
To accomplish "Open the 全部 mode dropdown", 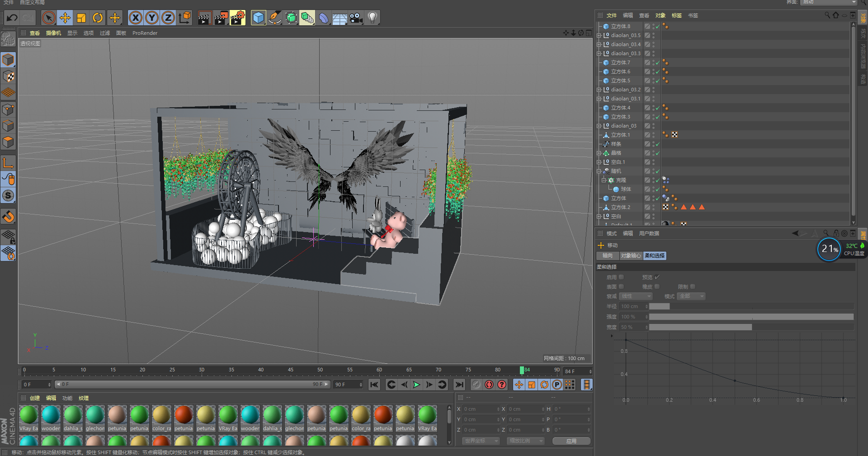I will tap(691, 296).
